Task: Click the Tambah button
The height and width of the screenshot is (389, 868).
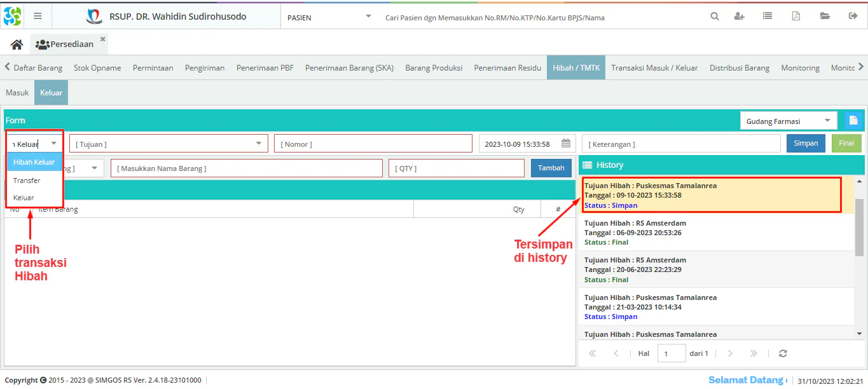Action: (x=551, y=168)
